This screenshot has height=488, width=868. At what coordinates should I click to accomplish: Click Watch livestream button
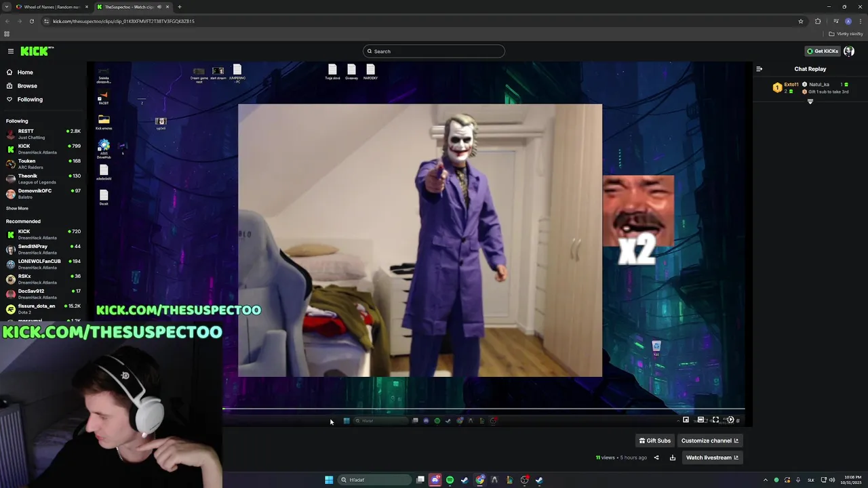[x=712, y=457]
